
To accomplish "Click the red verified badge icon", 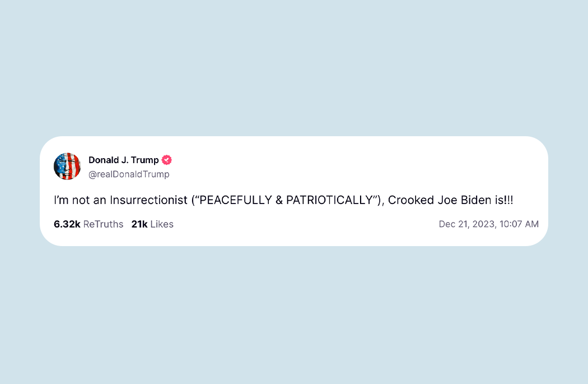I will (166, 160).
